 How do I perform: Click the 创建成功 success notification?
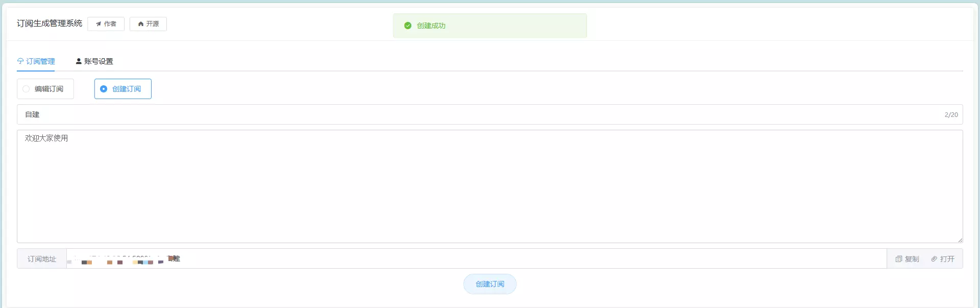489,26
